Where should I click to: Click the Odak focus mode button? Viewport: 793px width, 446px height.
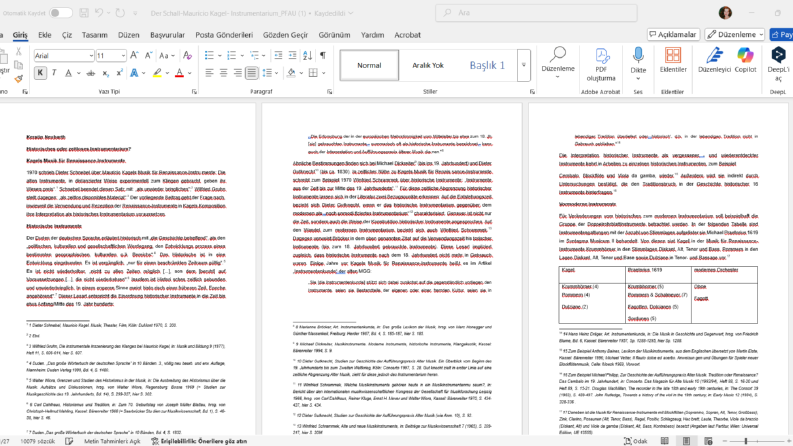(x=636, y=441)
